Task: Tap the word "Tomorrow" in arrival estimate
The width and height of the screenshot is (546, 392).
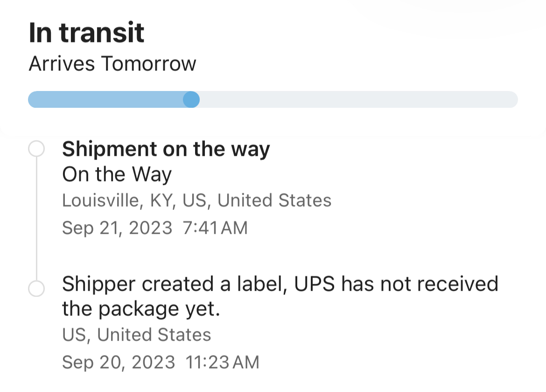Action: (x=148, y=63)
